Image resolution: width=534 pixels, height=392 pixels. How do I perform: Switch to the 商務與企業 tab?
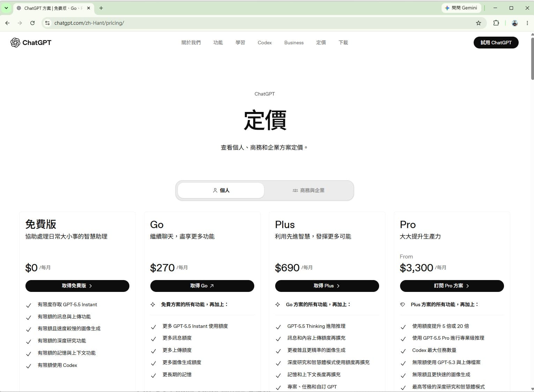[x=308, y=190]
